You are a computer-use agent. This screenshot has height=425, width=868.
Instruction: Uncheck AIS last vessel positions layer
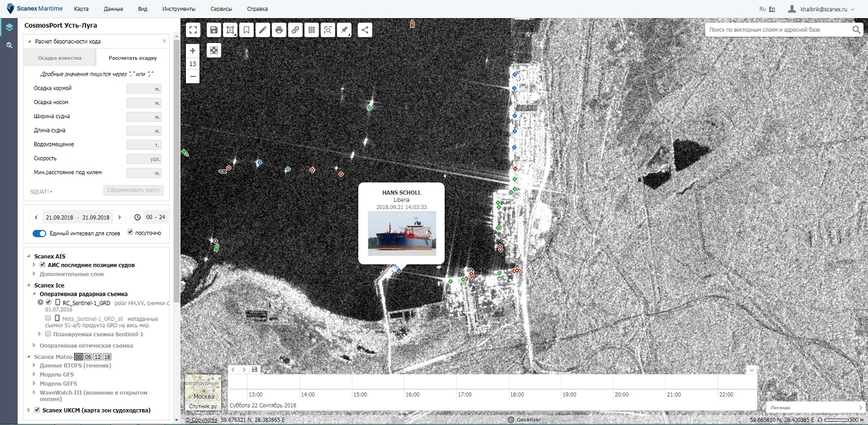coord(42,264)
